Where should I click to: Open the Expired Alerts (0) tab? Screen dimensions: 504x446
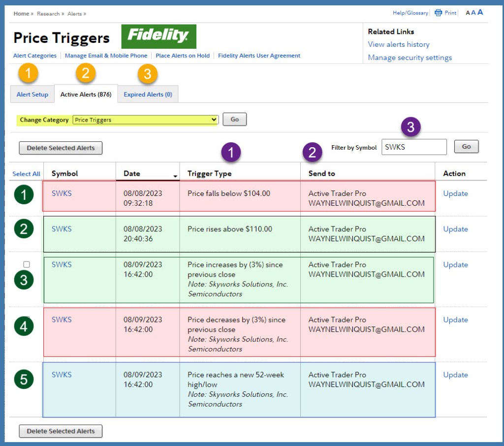148,95
